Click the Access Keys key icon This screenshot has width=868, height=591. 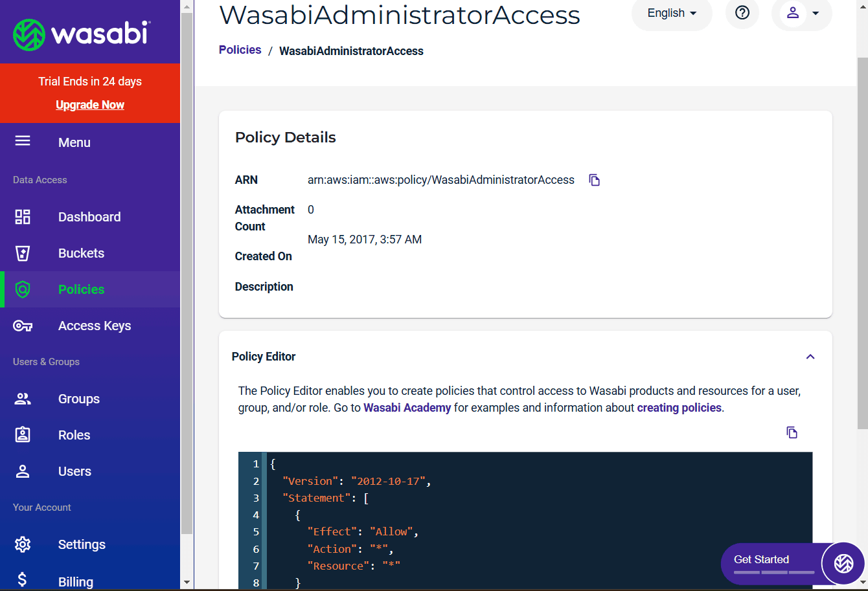pyautogui.click(x=23, y=326)
